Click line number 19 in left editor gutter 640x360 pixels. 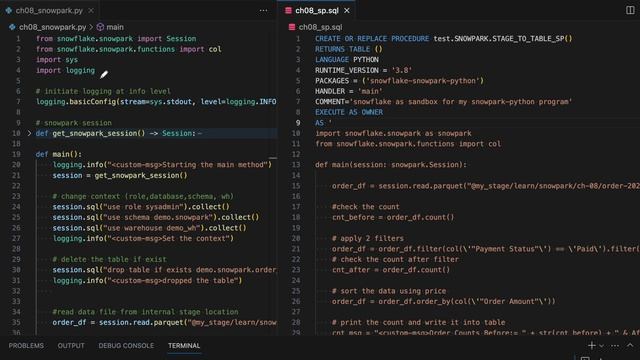(16, 154)
